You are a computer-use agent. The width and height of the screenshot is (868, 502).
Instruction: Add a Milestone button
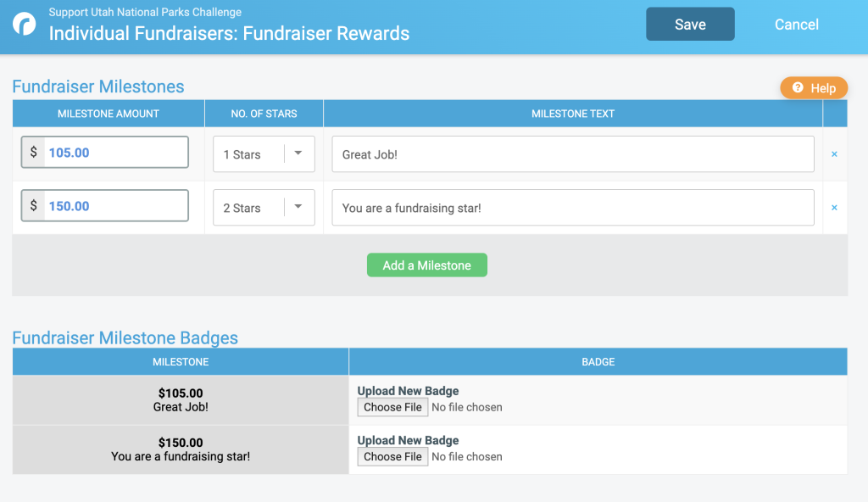coord(427,265)
